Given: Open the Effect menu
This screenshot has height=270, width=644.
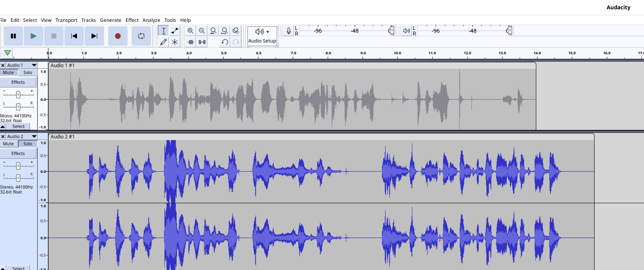Looking at the screenshot, I should coord(132,20).
